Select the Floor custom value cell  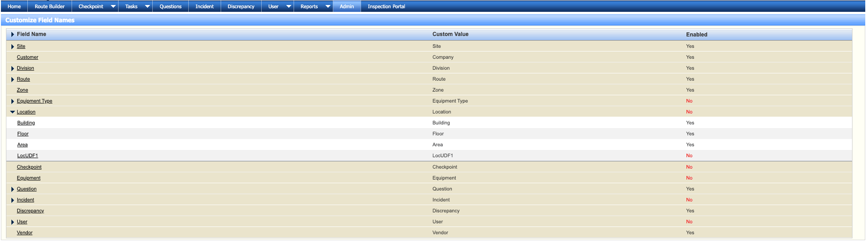click(438, 134)
